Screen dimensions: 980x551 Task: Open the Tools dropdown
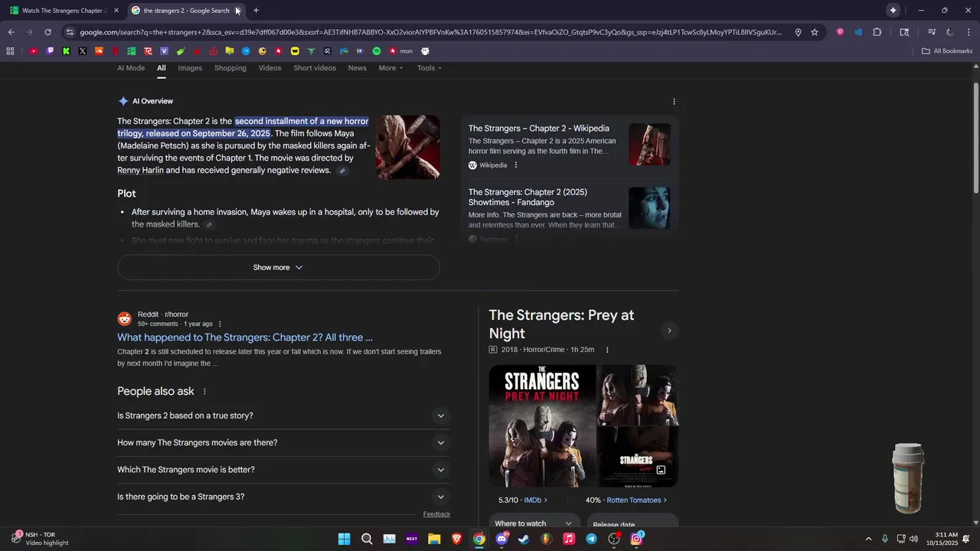[x=430, y=68]
